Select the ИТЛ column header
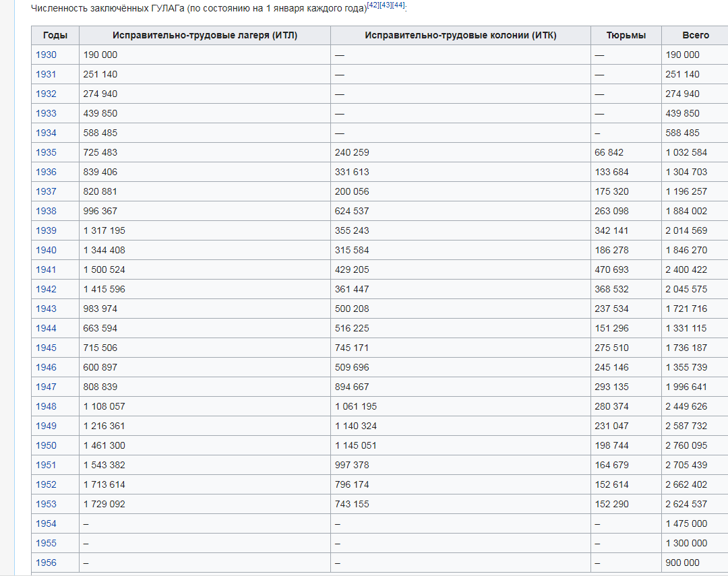 205,35
